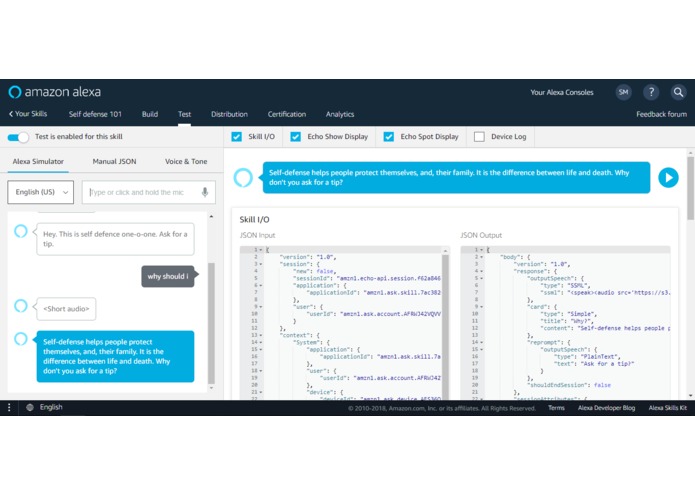Play the Alexa response audio

[668, 178]
